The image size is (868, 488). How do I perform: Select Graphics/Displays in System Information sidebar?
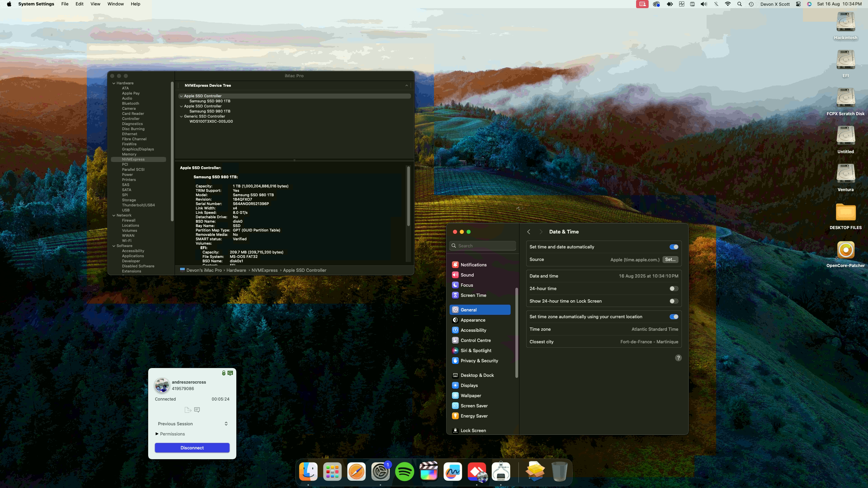coord(138,149)
